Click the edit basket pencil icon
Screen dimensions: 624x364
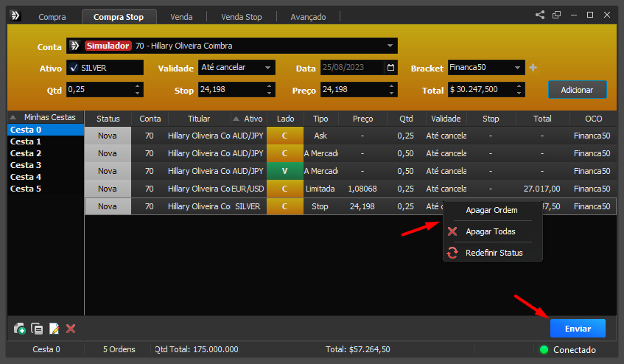click(54, 329)
